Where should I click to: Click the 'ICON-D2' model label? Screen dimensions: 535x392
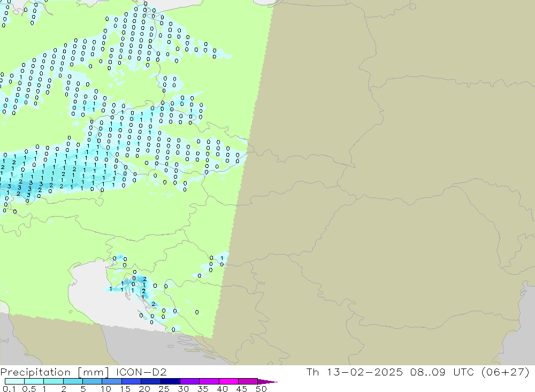(141, 372)
